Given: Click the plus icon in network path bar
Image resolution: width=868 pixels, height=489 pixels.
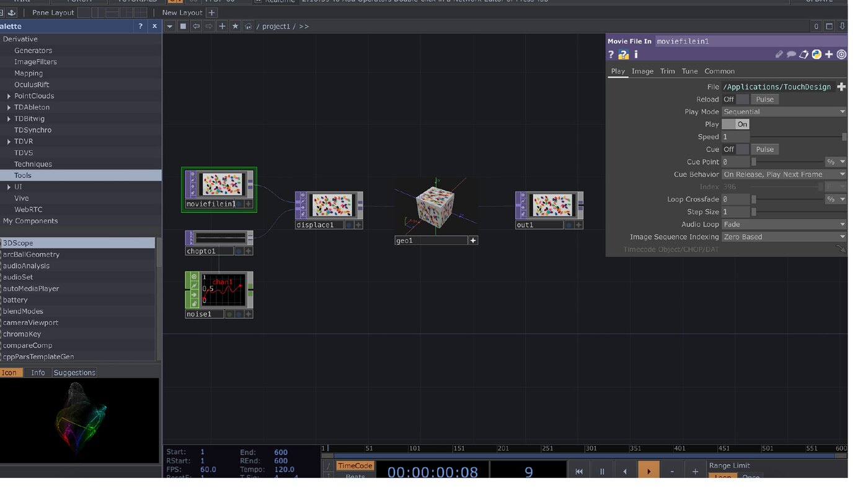Looking at the screenshot, I should 222,26.
